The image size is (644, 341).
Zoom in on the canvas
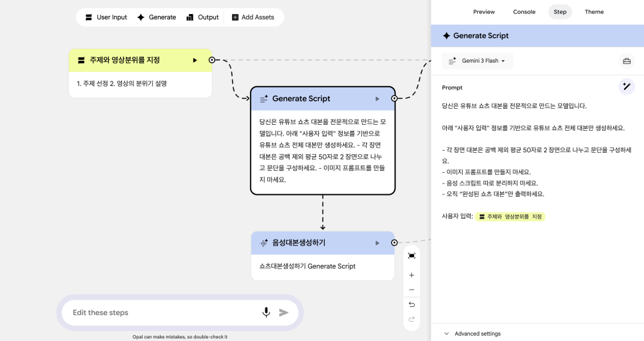click(x=411, y=275)
